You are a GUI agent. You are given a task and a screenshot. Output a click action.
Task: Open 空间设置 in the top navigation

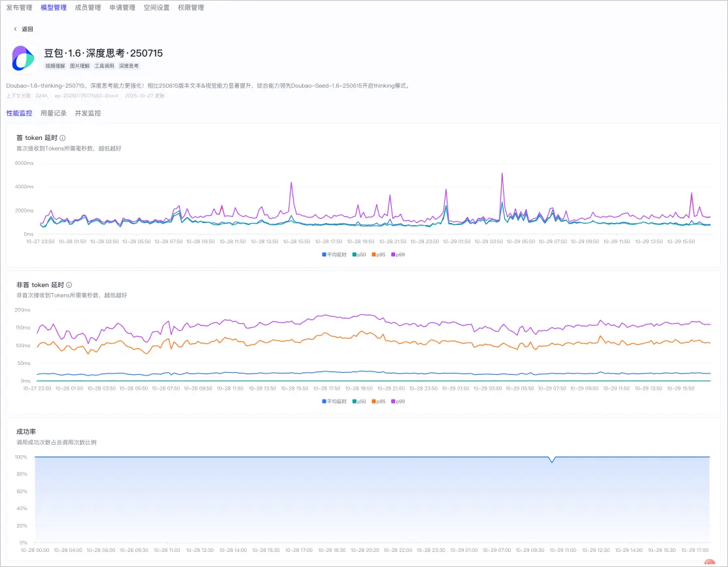click(157, 7)
